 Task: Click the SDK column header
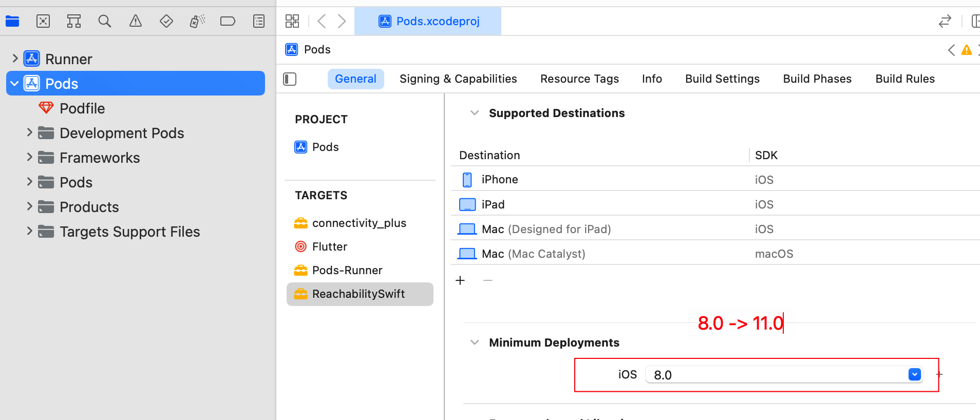[x=766, y=155]
